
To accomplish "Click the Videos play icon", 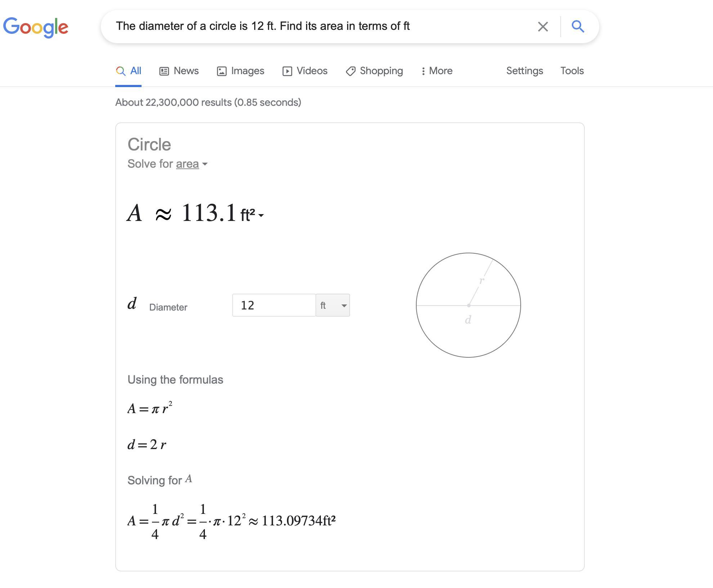I will [x=287, y=71].
